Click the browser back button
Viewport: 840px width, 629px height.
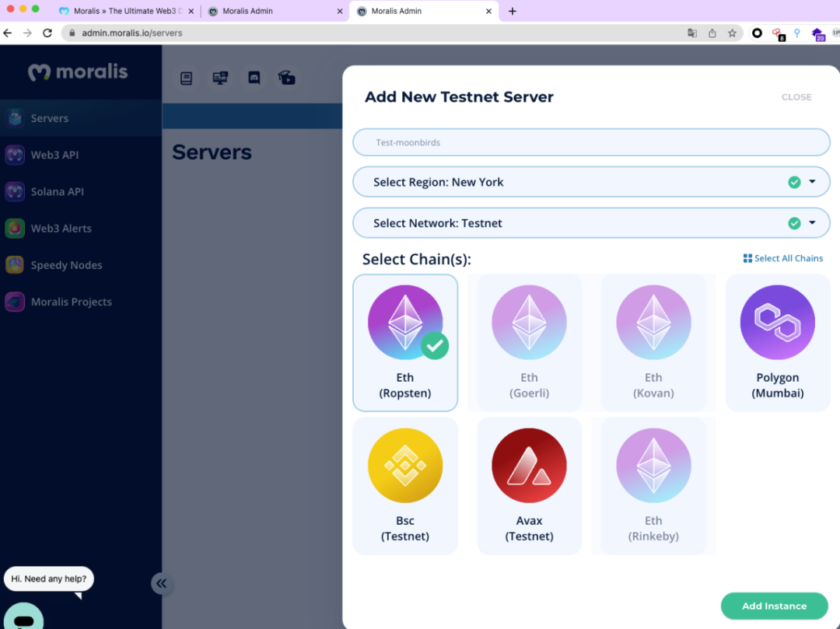(8, 33)
